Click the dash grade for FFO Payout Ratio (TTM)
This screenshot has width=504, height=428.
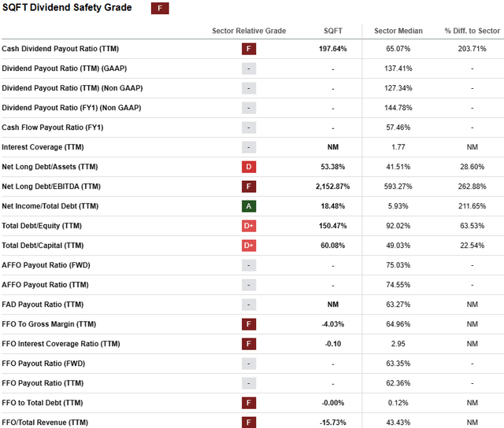pos(249,383)
